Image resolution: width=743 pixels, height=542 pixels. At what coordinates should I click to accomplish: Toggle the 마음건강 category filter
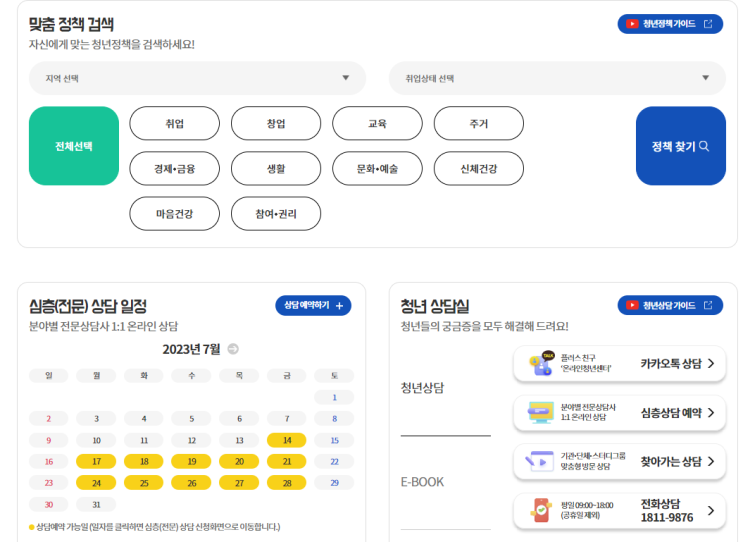click(175, 214)
